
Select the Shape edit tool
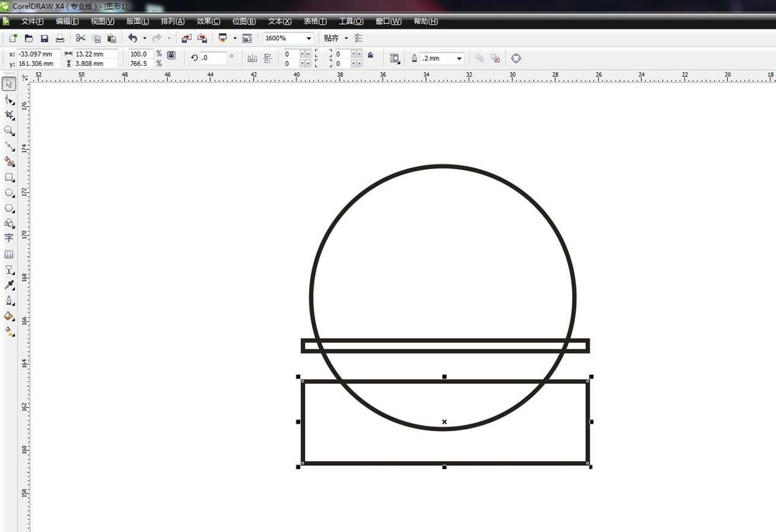coord(9,99)
